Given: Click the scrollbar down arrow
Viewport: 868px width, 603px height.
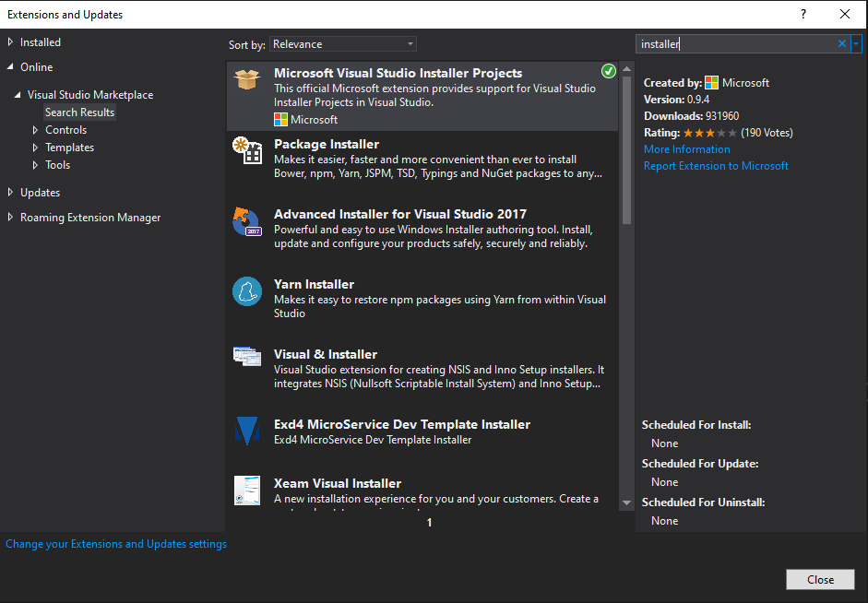Looking at the screenshot, I should point(626,502).
